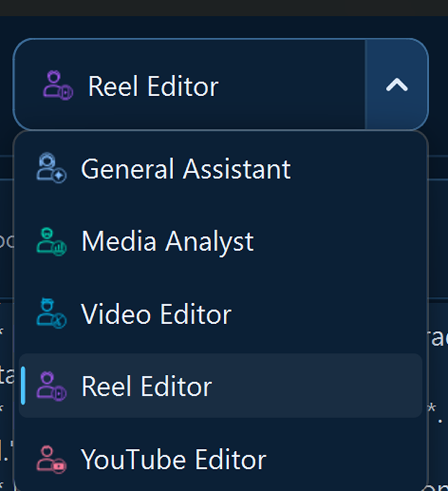Select General Assistant from the list
The width and height of the screenshot is (448, 491).
pyautogui.click(x=221, y=168)
